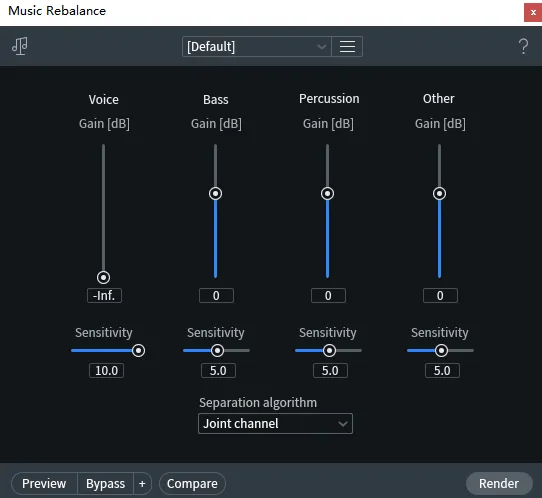Click the Bass gain slider handle
The height and width of the screenshot is (498, 542).
coord(215,194)
